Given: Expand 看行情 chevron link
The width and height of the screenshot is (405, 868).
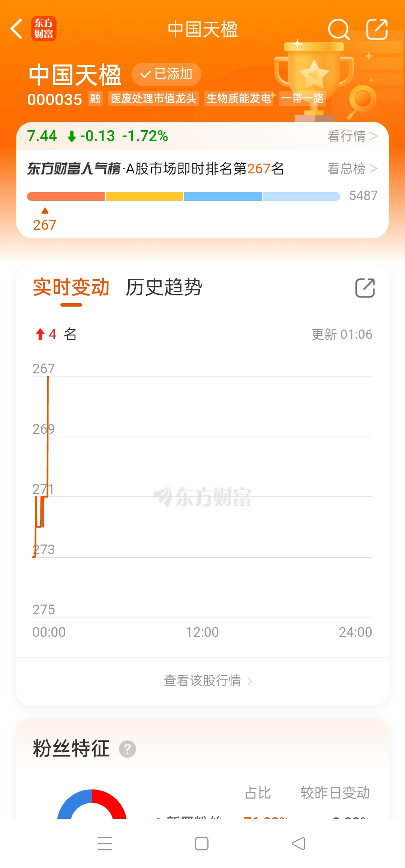Looking at the screenshot, I should 352,136.
